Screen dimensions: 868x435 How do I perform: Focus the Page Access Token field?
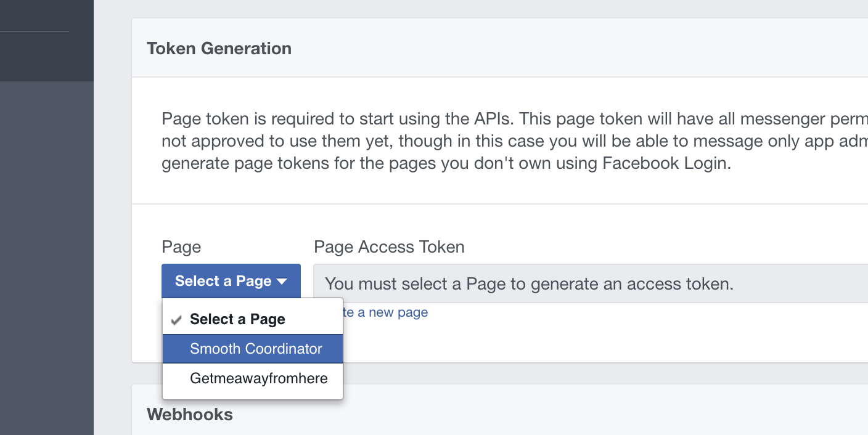(555, 283)
